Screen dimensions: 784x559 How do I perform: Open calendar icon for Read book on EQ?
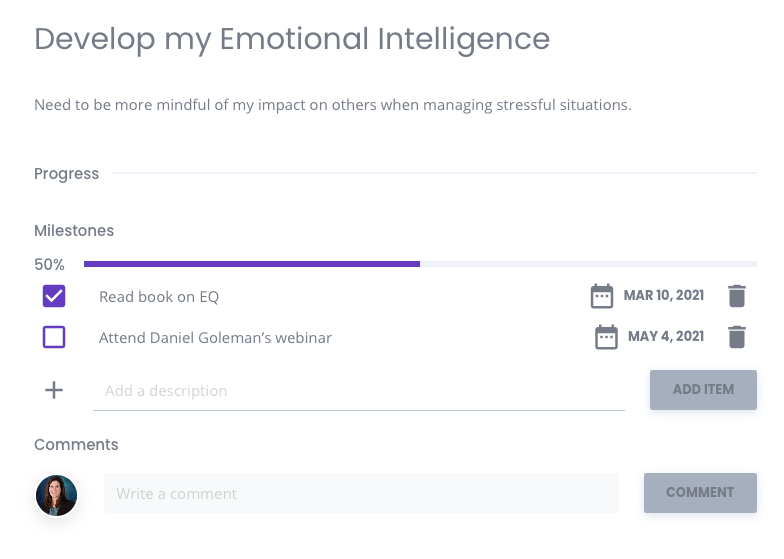[x=602, y=296]
